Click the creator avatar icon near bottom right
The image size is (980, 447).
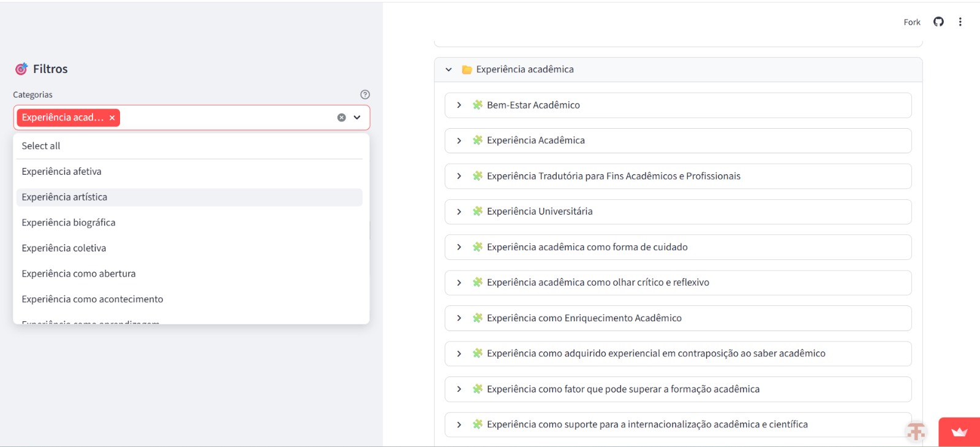[x=916, y=432]
